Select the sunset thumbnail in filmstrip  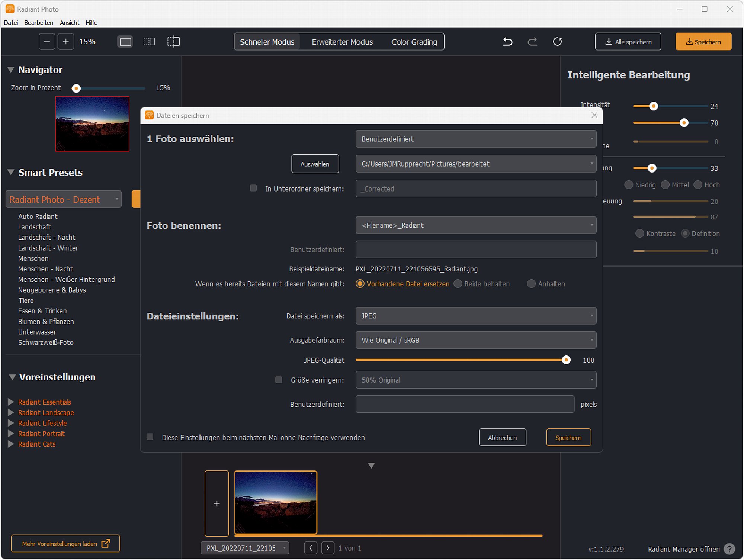point(276,502)
